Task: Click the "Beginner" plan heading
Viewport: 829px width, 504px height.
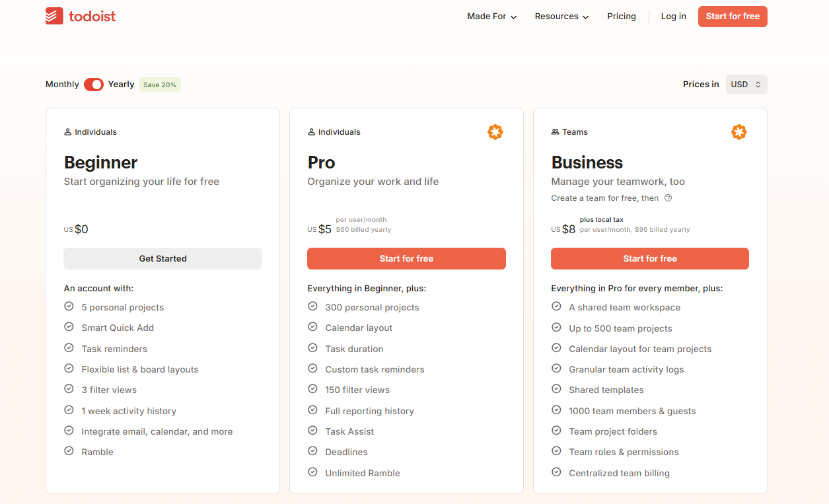Action: click(101, 162)
